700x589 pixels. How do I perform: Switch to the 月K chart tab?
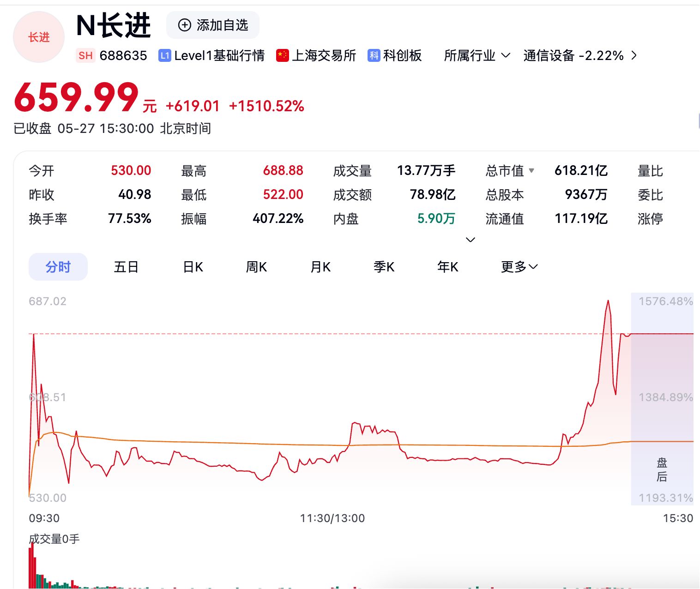[320, 267]
